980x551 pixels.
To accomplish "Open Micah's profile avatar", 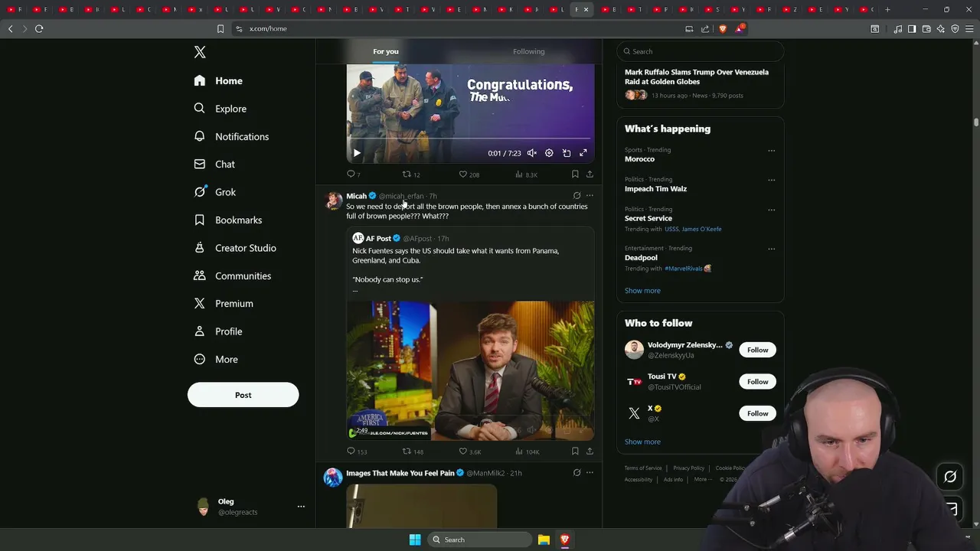I will 334,201.
